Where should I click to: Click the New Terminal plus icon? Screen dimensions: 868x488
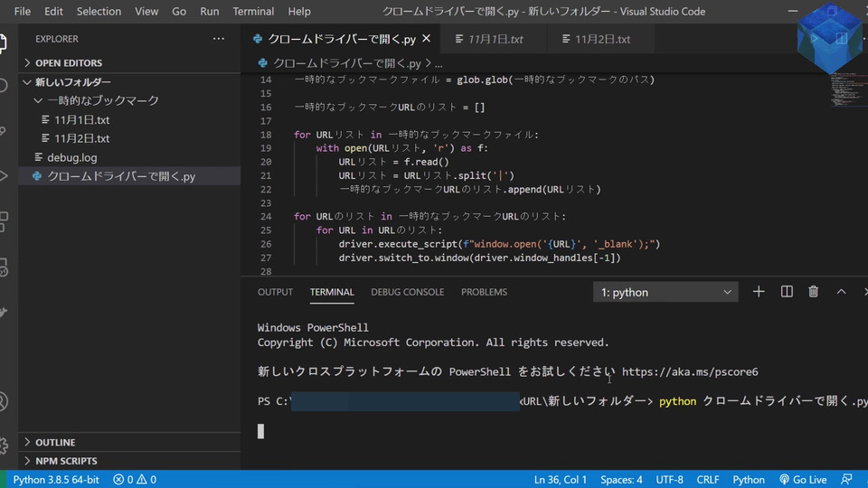click(x=759, y=291)
